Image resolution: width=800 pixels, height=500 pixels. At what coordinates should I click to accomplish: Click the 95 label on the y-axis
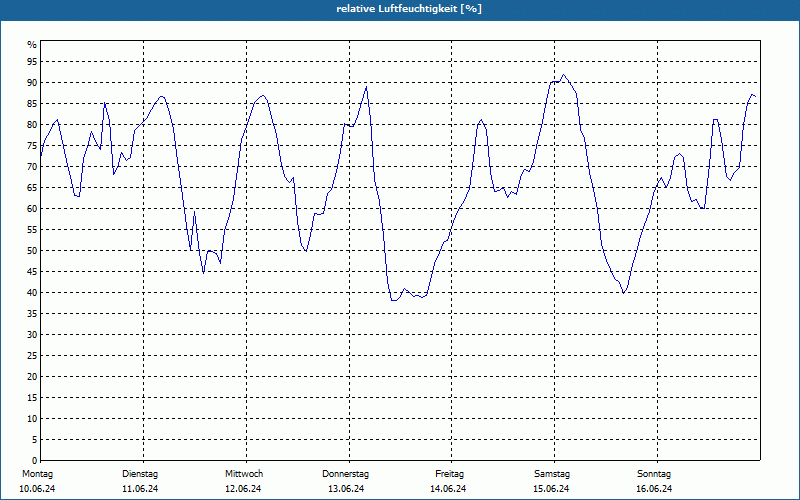(x=32, y=62)
